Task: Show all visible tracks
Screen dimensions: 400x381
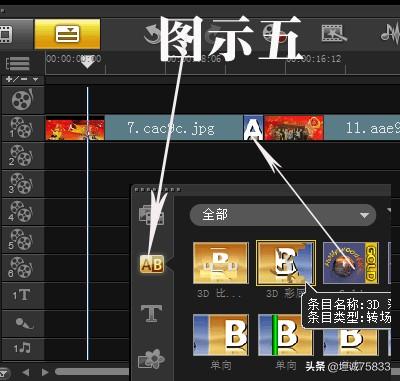Action: (18, 63)
